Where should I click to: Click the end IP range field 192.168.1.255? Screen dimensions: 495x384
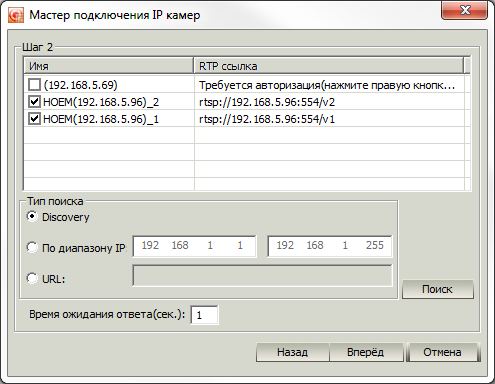(330, 246)
